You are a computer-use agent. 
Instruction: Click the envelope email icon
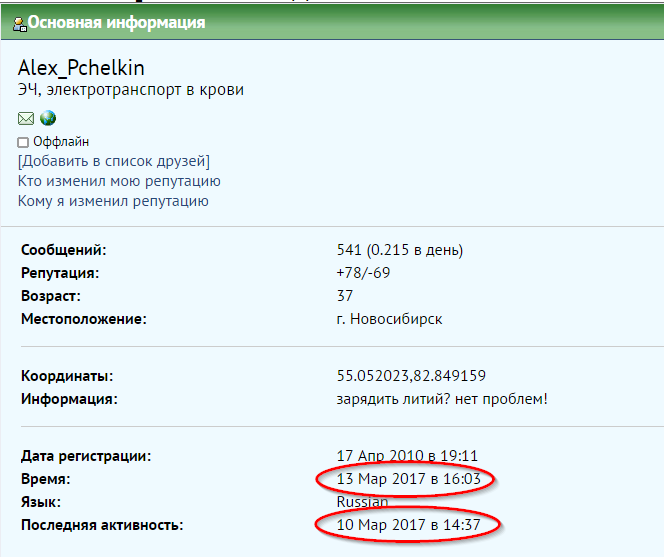point(26,119)
